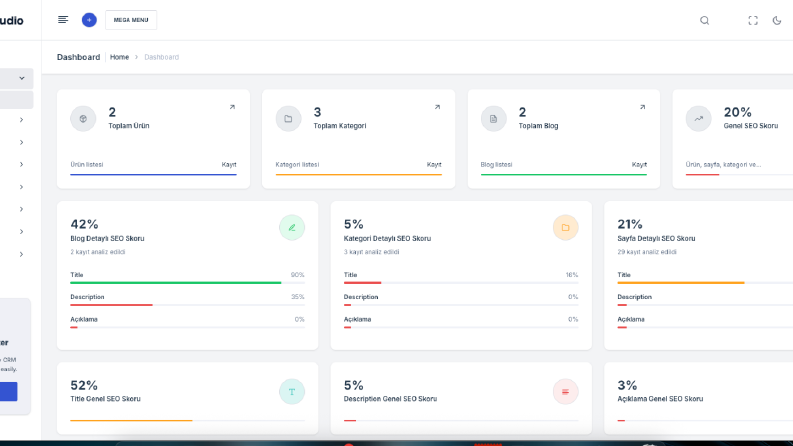
Task: Expand the fifth sidebar submenu arrow
Action: [21, 209]
